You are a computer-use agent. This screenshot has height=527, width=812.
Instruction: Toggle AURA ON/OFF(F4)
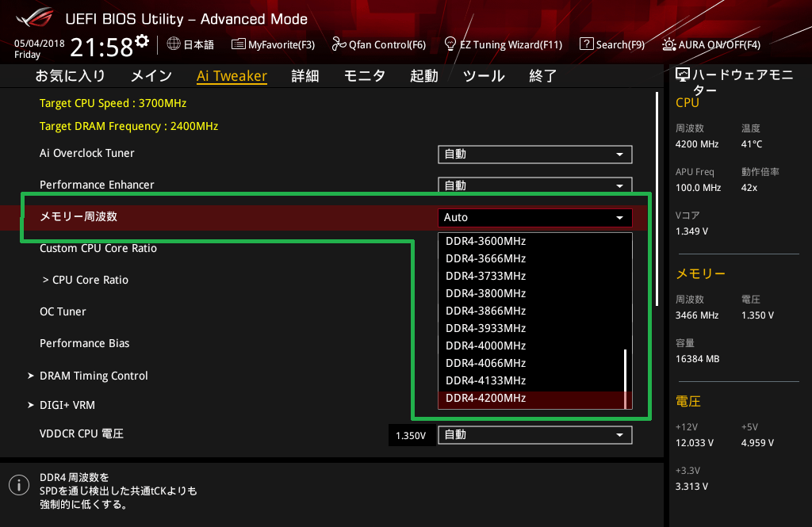(x=711, y=44)
